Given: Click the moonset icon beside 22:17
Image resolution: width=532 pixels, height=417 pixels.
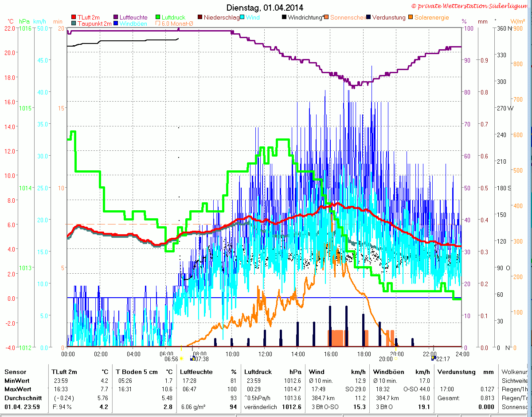Looking at the screenshot, I should coord(433,358).
